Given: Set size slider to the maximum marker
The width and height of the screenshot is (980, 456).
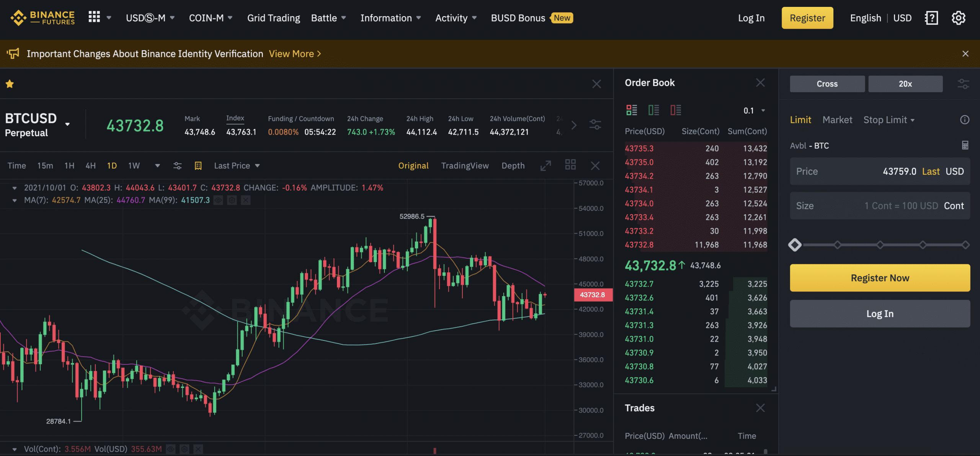Looking at the screenshot, I should click(965, 245).
